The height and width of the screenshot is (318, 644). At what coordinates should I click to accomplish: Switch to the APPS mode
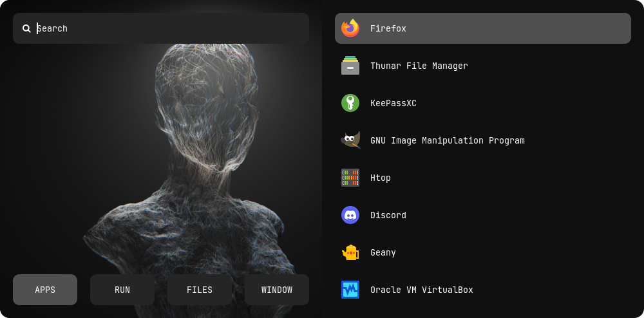(45, 290)
